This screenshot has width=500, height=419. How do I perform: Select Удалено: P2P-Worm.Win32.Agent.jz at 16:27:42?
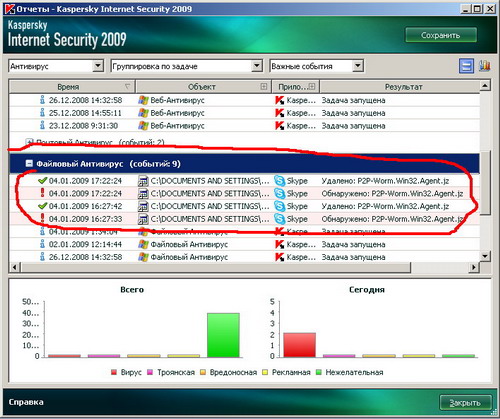point(385,207)
